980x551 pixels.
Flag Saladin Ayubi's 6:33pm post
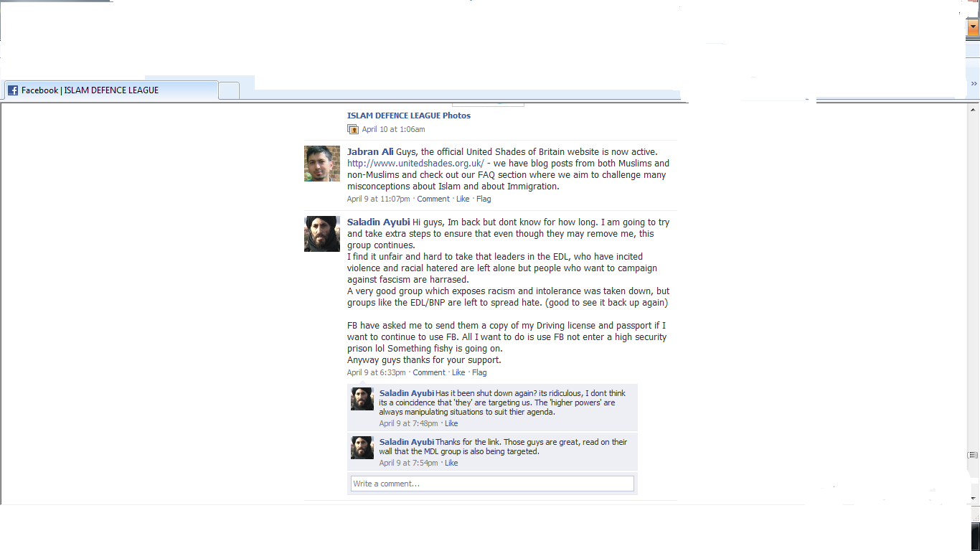click(479, 372)
